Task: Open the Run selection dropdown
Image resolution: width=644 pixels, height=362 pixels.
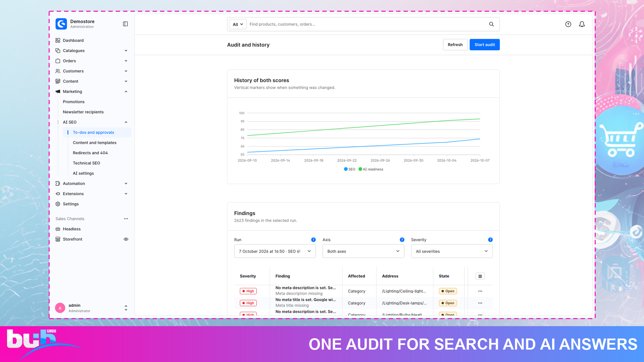Action: point(275,251)
